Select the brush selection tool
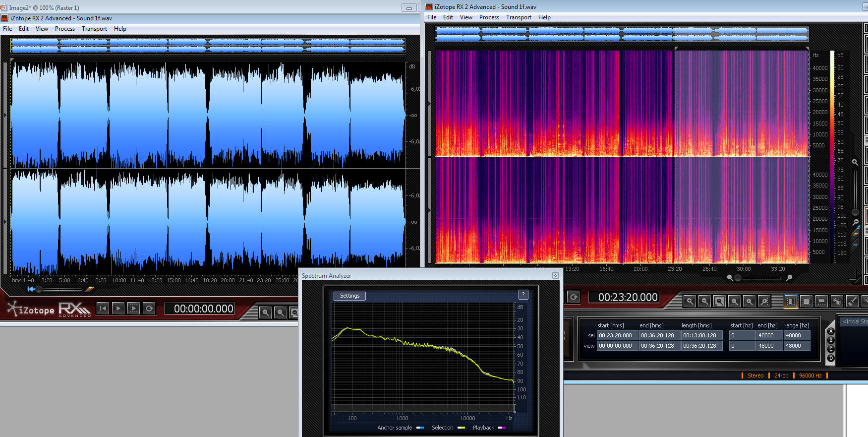The width and height of the screenshot is (868, 437). click(x=852, y=301)
